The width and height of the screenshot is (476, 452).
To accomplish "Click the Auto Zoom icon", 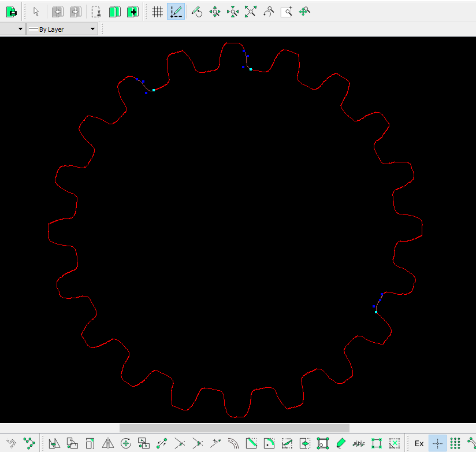I will pos(250,11).
